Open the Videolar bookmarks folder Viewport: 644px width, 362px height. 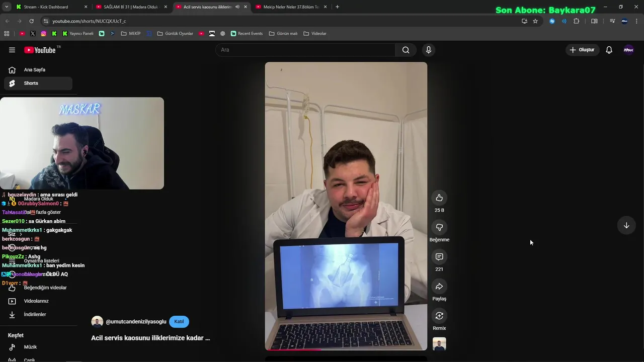pos(315,34)
